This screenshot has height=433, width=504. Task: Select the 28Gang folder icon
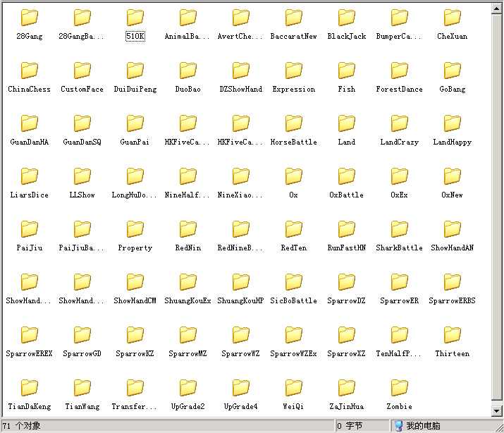tap(29, 18)
